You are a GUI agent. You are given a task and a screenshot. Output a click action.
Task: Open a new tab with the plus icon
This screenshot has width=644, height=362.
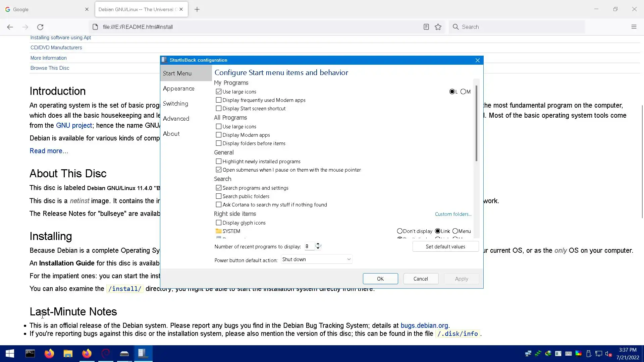pos(197,9)
